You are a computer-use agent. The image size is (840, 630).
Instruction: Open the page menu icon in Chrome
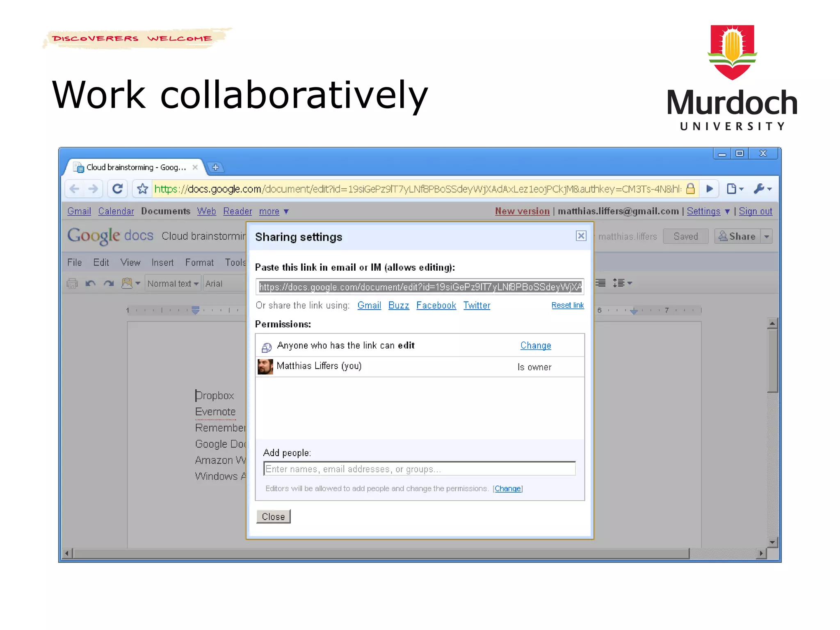(x=735, y=189)
